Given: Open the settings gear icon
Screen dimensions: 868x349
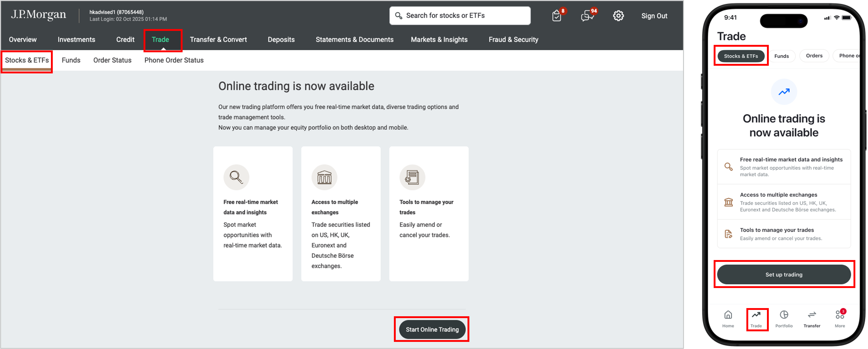Looking at the screenshot, I should point(618,16).
